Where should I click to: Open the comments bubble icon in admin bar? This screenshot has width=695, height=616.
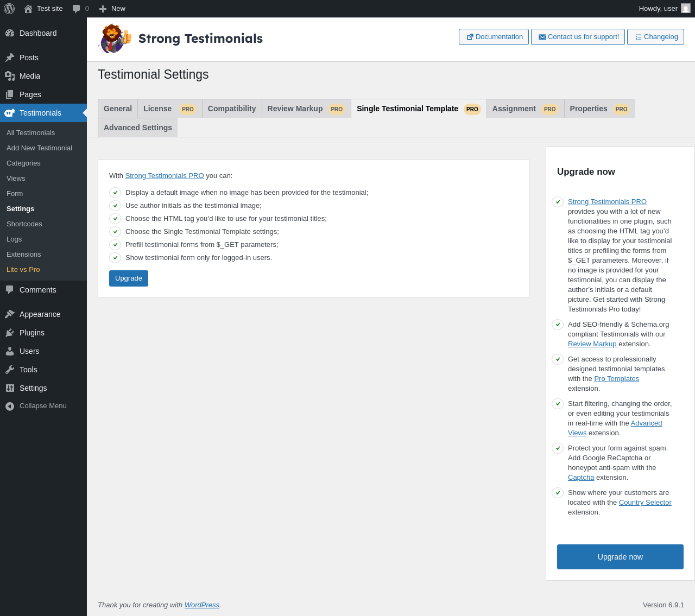tap(77, 9)
